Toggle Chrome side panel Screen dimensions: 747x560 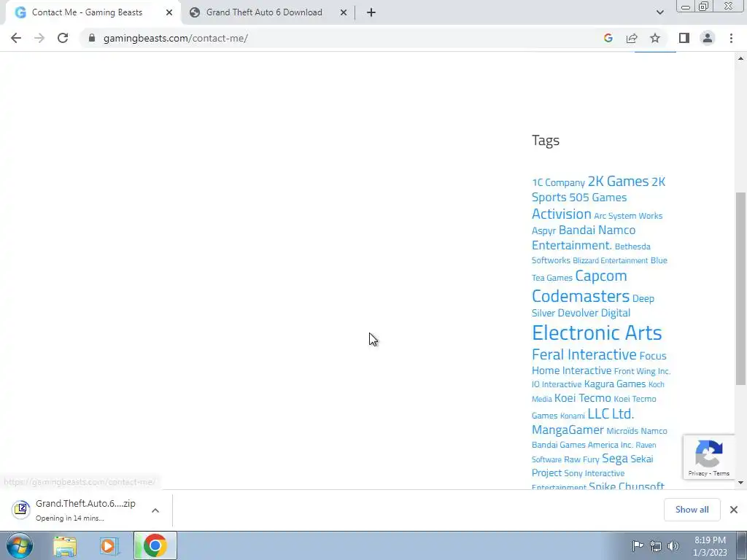coord(684,38)
